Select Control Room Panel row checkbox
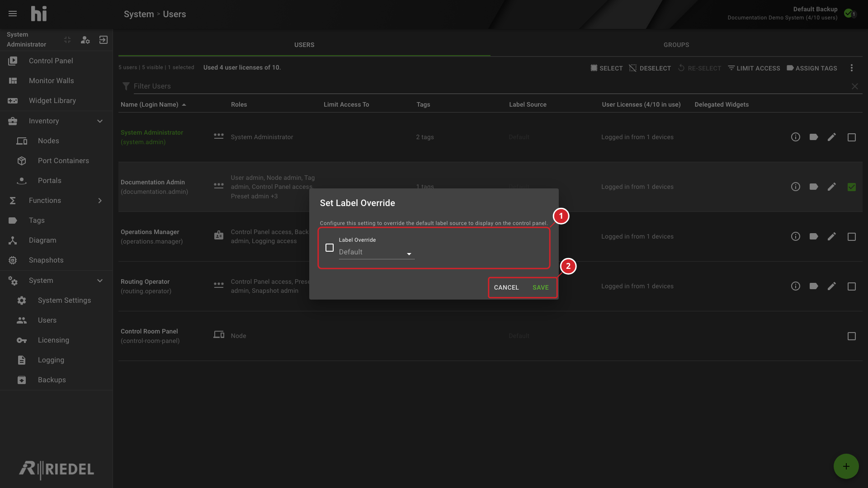 (852, 336)
